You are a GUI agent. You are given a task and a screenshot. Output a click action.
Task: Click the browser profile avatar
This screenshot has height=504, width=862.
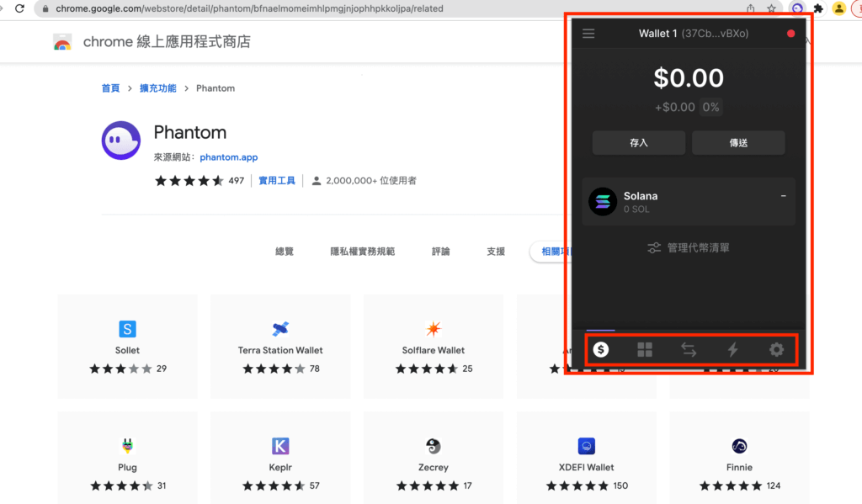[x=838, y=8]
